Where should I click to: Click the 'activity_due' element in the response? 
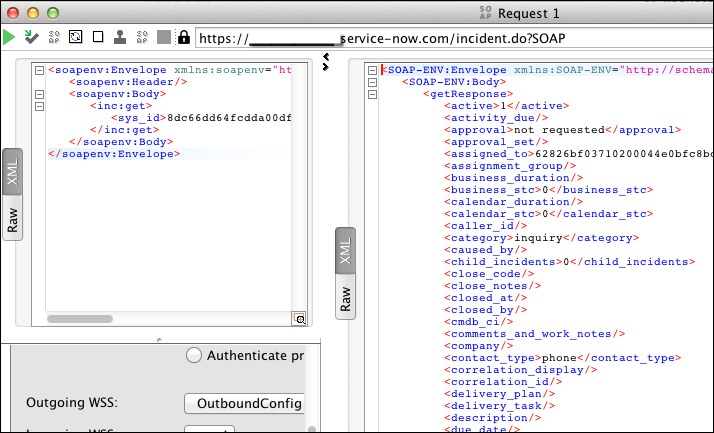point(496,118)
